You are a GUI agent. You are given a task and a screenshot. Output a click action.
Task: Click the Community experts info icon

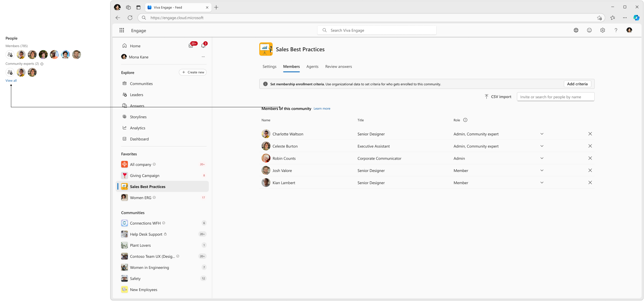click(42, 64)
